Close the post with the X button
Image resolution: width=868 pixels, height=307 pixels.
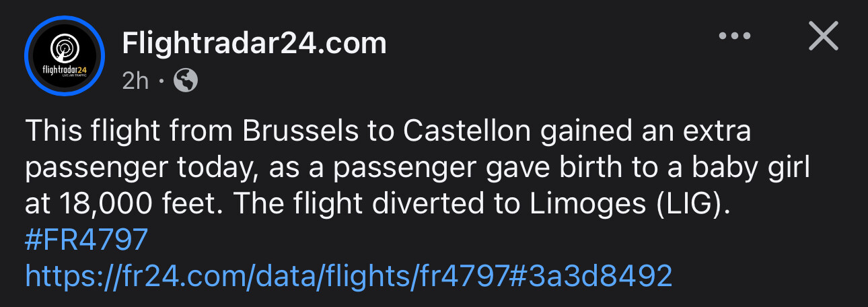point(823,36)
